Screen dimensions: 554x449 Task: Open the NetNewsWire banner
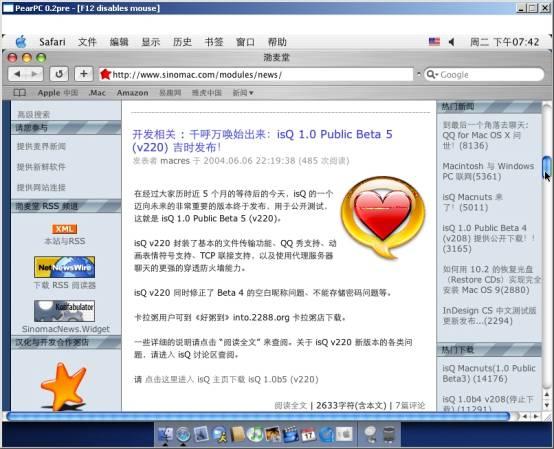coord(65,267)
